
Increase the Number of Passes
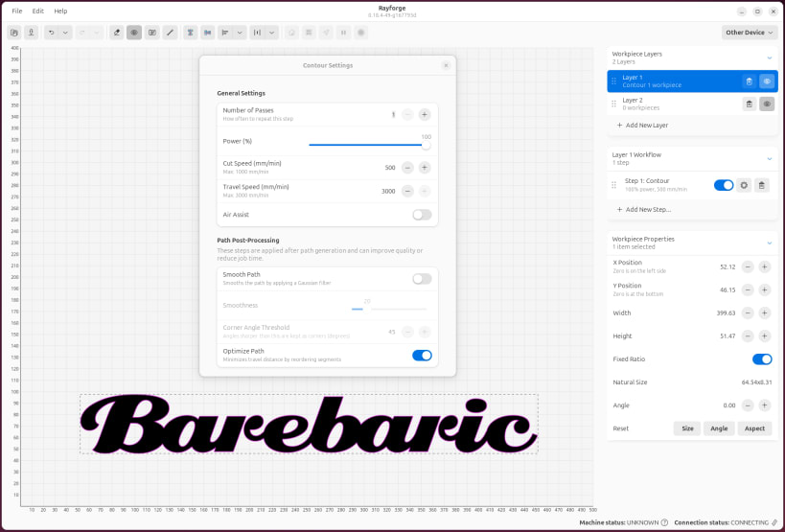[x=425, y=115]
